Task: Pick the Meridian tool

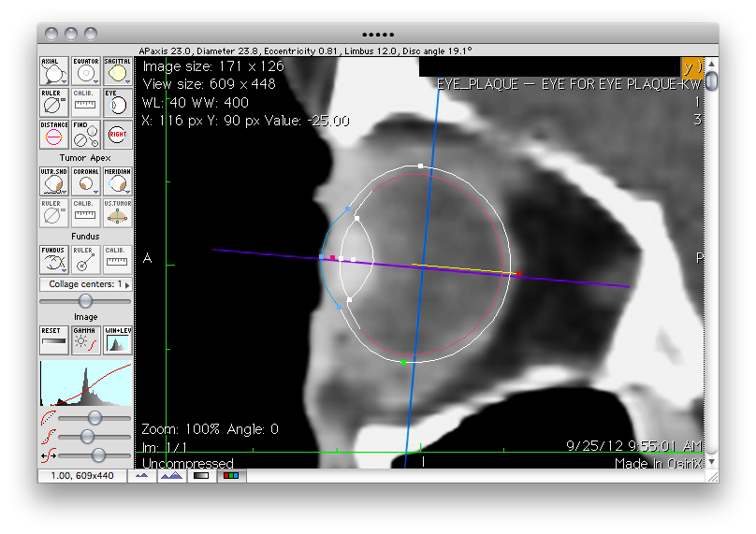Action: (118, 181)
